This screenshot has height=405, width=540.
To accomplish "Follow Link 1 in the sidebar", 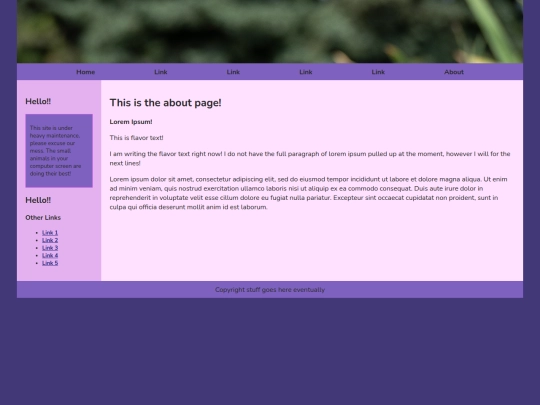I will pos(50,233).
